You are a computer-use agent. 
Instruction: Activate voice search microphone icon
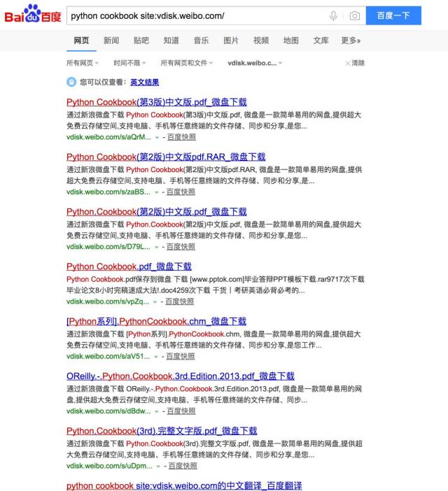333,15
